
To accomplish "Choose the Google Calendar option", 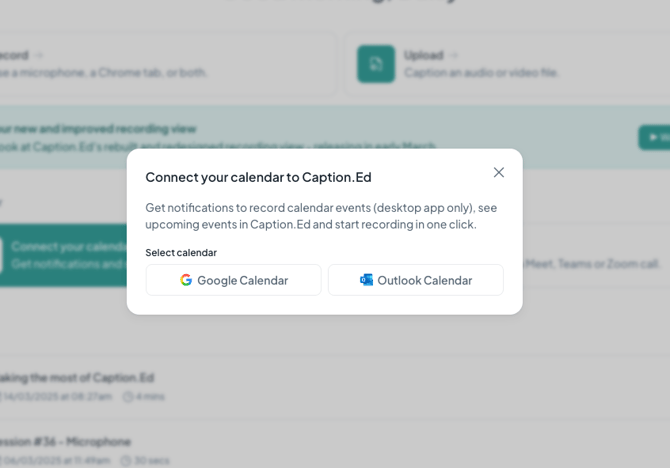I will coord(234,280).
